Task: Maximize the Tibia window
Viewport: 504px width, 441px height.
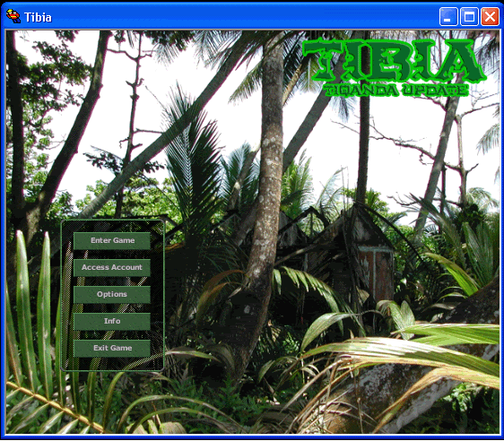Action: tap(469, 16)
